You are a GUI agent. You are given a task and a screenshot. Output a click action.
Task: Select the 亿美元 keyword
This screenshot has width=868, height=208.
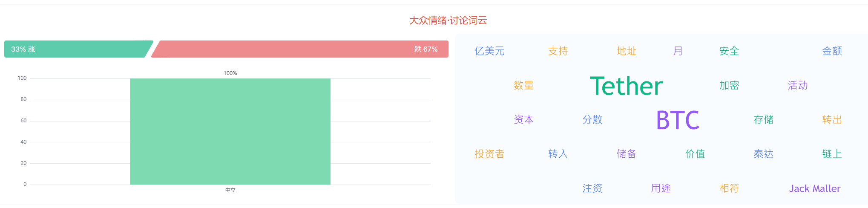[489, 51]
